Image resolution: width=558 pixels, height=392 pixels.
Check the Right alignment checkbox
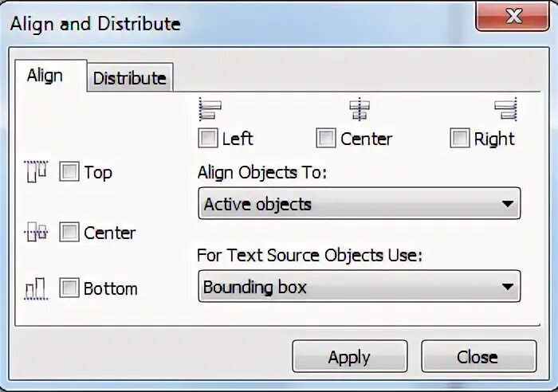point(460,139)
